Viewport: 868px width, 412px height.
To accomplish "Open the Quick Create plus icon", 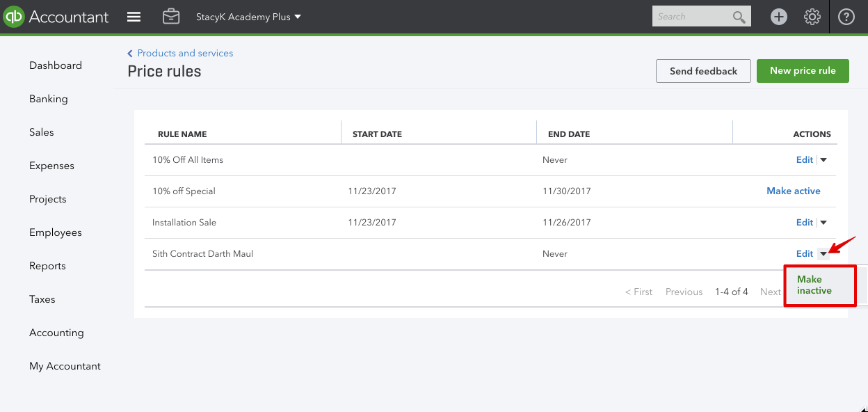I will [779, 16].
